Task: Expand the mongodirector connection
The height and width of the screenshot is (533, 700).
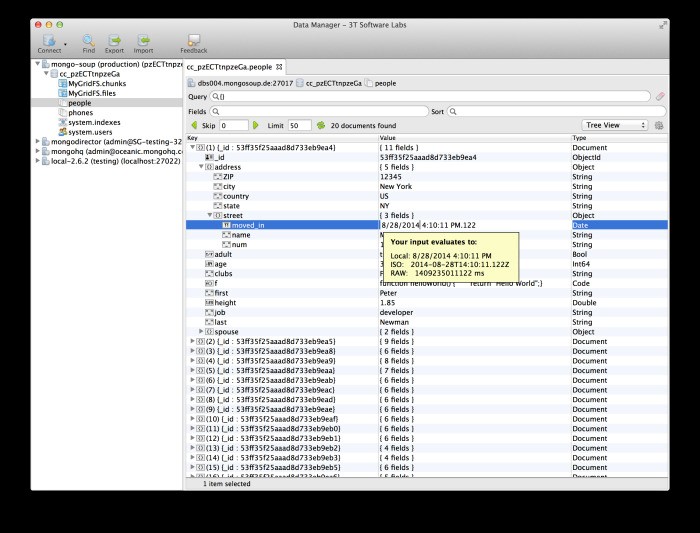Action: click(38, 142)
